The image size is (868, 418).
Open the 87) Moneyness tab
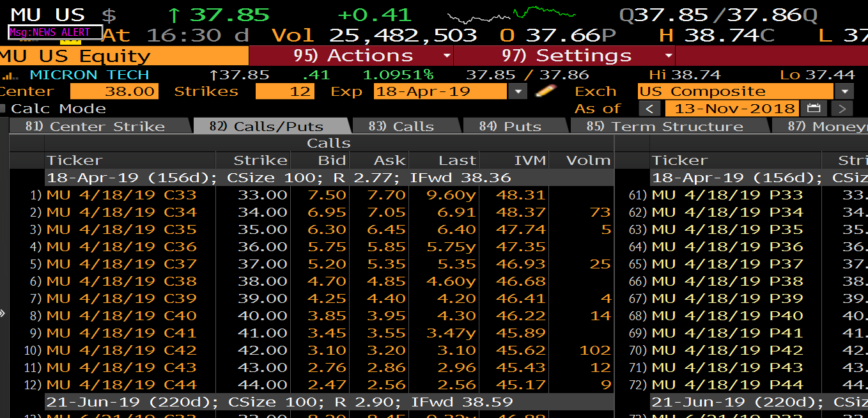pyautogui.click(x=820, y=126)
